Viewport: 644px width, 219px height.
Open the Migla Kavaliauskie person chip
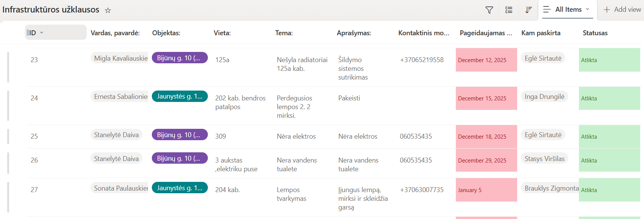click(x=119, y=58)
